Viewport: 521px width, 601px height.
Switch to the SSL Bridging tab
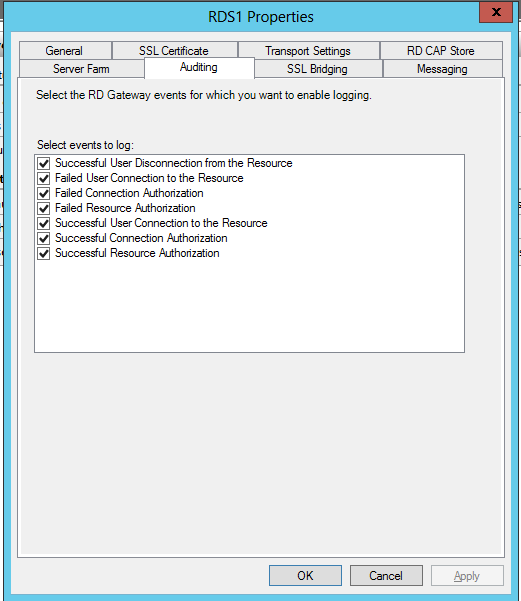[x=318, y=69]
